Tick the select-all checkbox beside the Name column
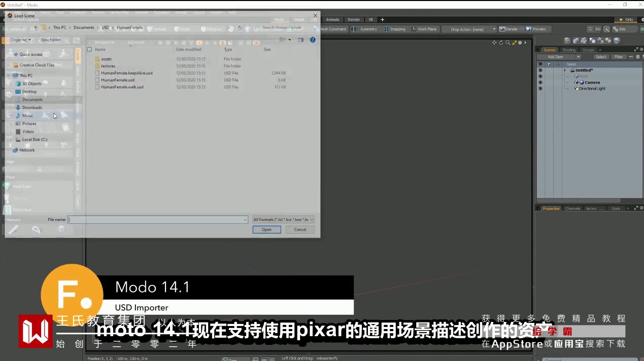This screenshot has height=361, width=644. 90,49
